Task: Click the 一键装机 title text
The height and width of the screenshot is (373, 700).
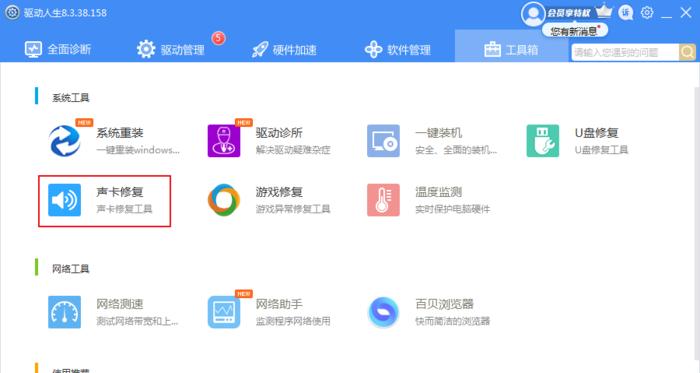Action: tap(438, 133)
